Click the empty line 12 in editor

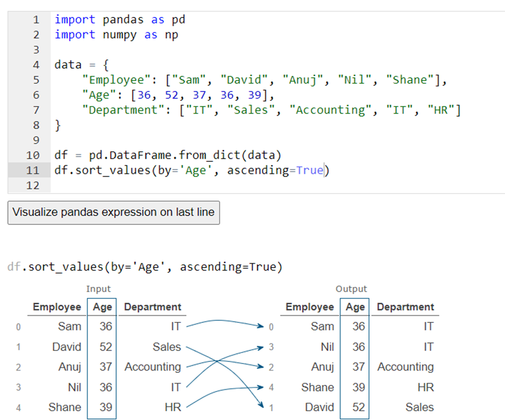[219, 185]
